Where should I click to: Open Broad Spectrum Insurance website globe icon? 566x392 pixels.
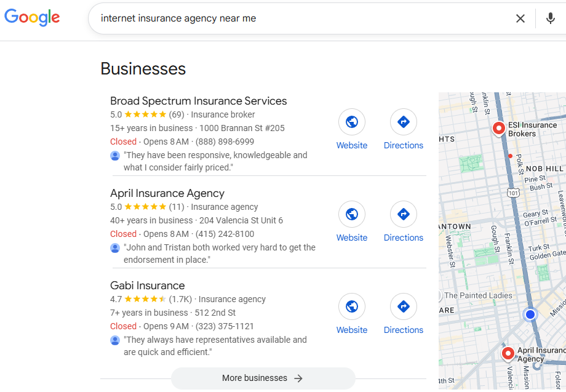click(352, 122)
